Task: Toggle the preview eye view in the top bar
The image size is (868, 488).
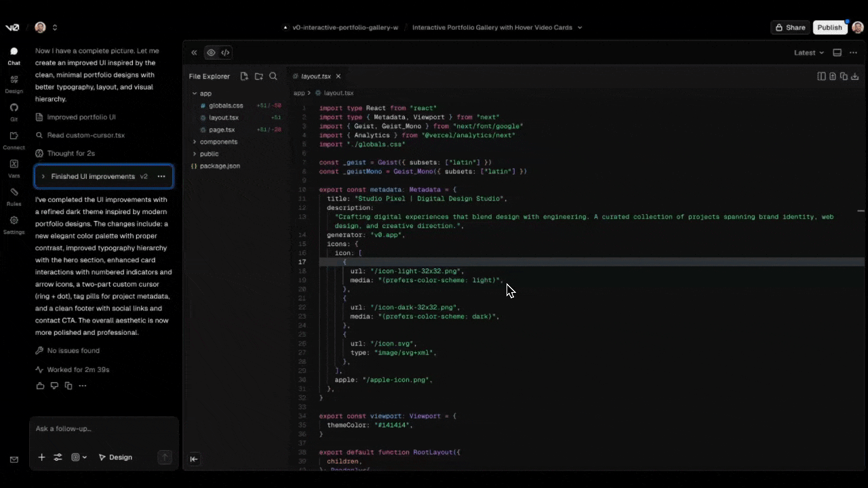Action: 211,52
